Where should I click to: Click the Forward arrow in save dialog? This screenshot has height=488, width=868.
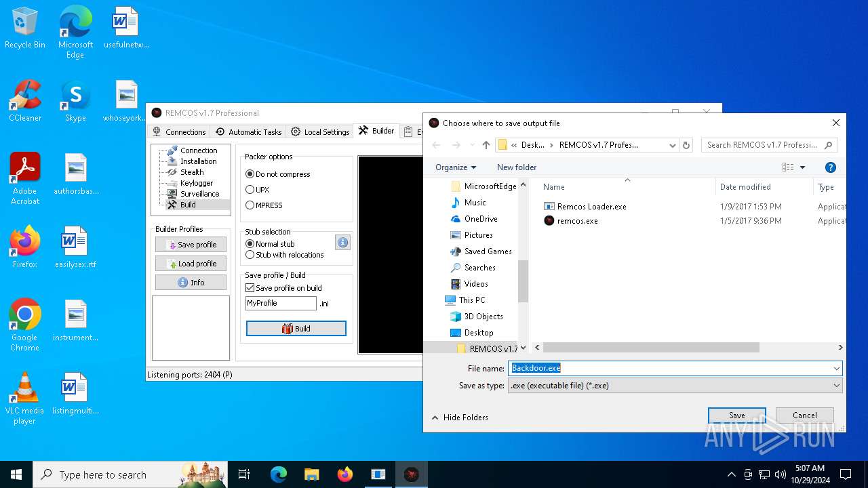click(x=456, y=145)
